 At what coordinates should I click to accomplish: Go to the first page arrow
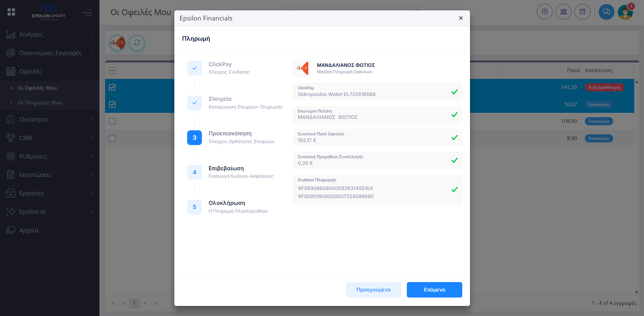coord(113,303)
